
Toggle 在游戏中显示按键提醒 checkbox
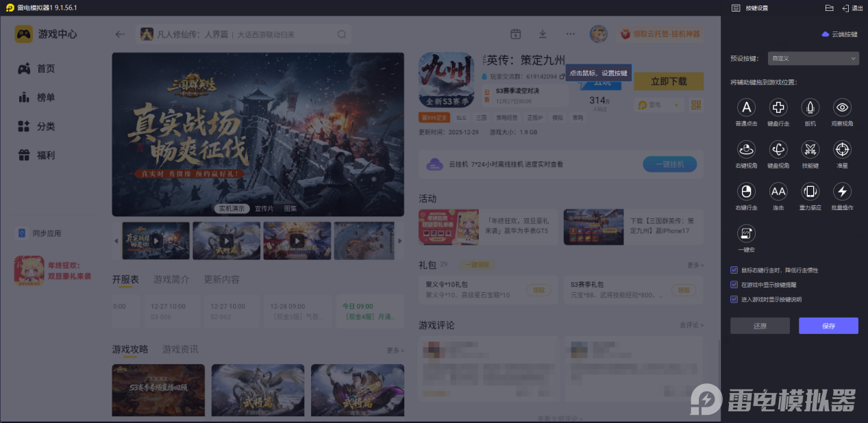coord(734,285)
